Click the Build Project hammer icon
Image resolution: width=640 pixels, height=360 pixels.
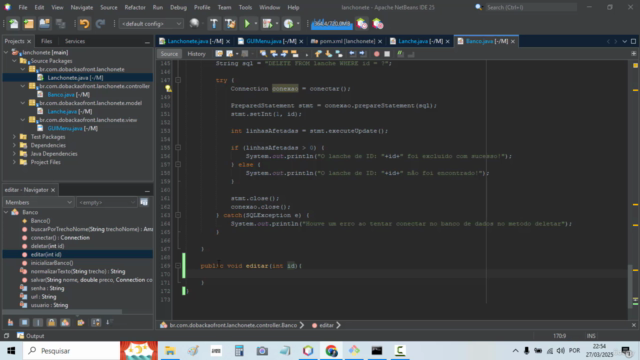pyautogui.click(x=214, y=24)
